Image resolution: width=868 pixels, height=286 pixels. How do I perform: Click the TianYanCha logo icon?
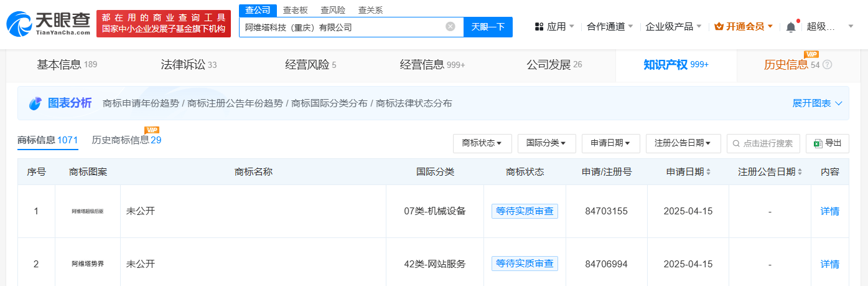(21, 24)
